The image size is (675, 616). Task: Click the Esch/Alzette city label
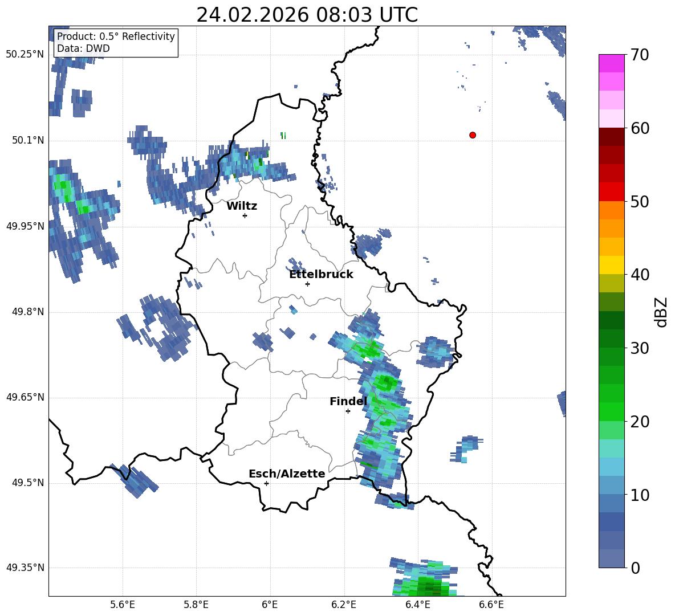(x=287, y=474)
